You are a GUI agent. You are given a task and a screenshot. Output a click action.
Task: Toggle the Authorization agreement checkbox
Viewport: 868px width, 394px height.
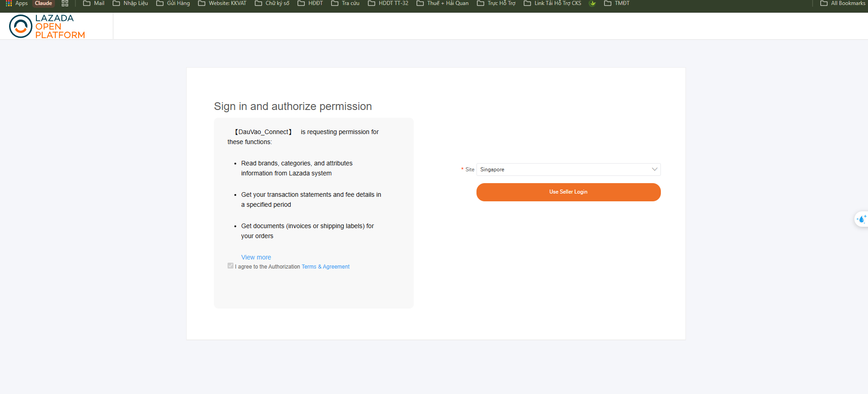[x=230, y=266]
